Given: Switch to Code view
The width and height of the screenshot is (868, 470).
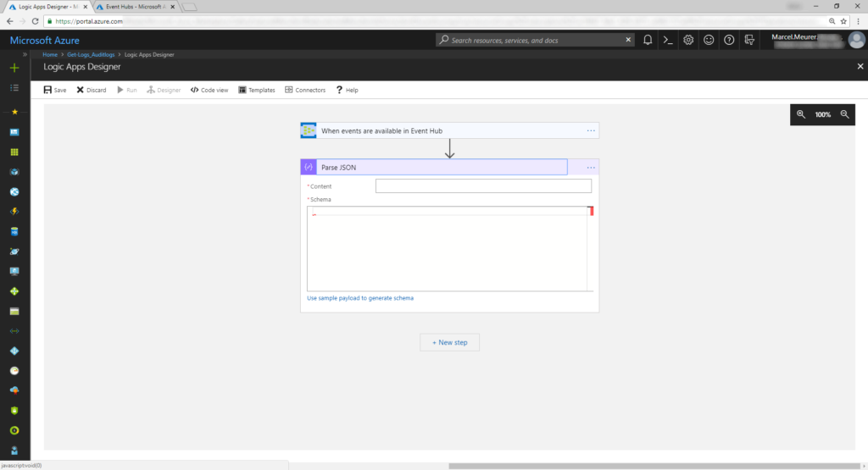Looking at the screenshot, I should coord(209,90).
